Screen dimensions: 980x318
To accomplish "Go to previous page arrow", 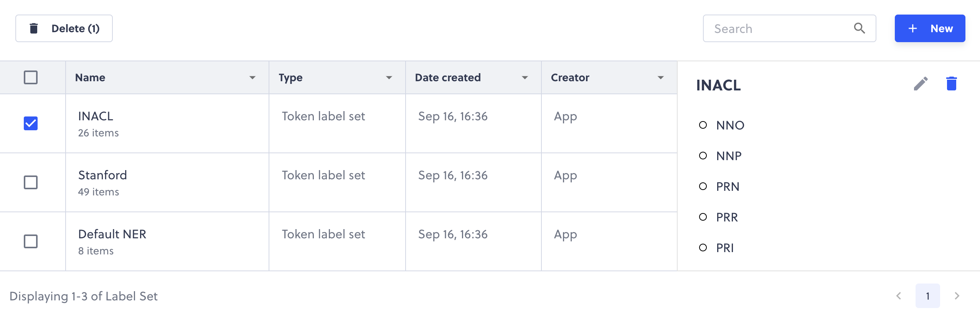I will pos(899,296).
